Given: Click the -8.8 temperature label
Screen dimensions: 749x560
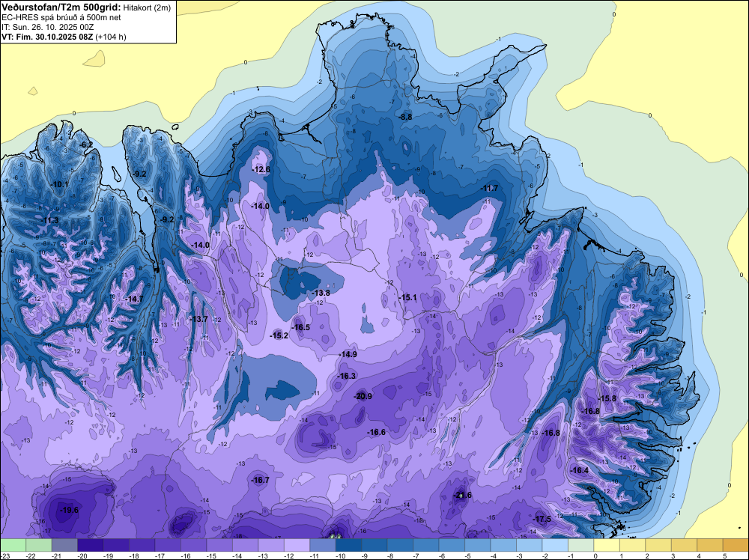Looking at the screenshot, I should 405,117.
